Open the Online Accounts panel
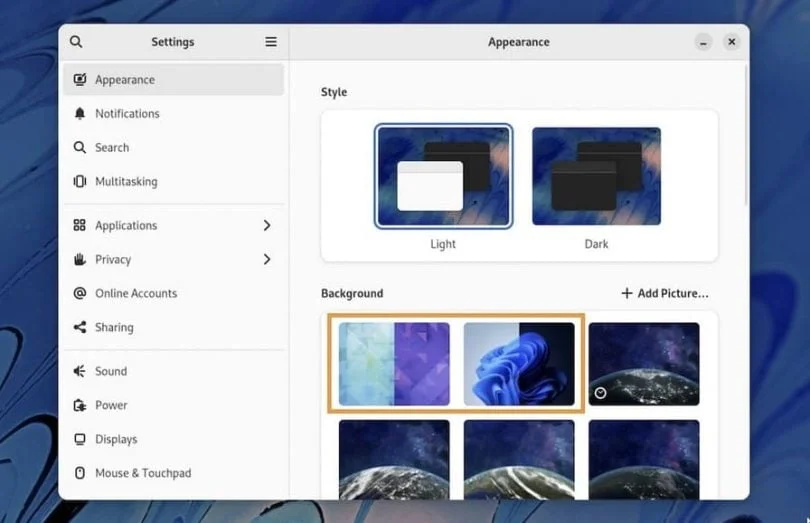This screenshot has height=523, width=810. (x=174, y=294)
